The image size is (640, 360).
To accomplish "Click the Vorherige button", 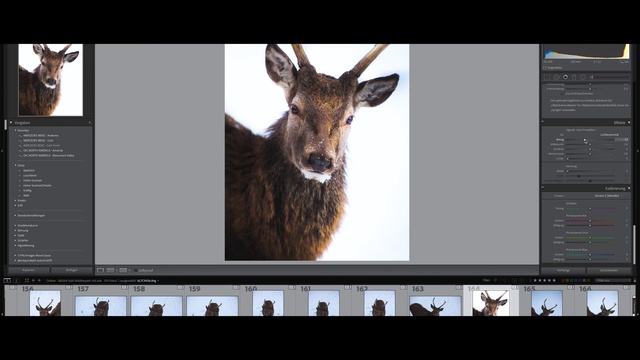I will [x=563, y=270].
